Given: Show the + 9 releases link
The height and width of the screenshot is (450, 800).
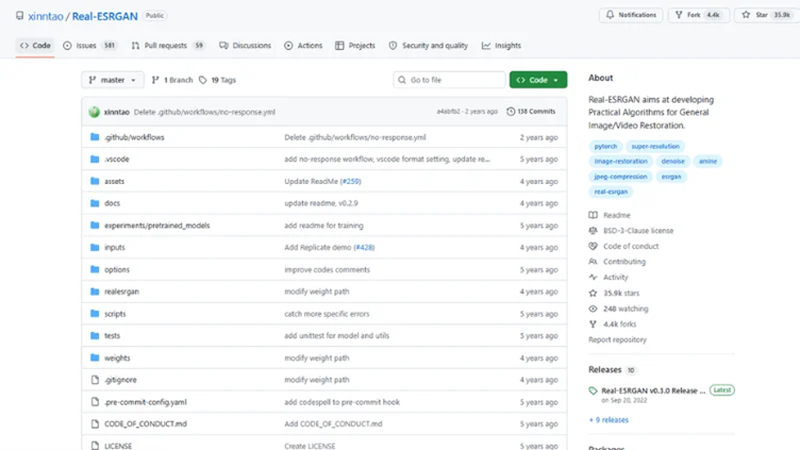Looking at the screenshot, I should 609,420.
